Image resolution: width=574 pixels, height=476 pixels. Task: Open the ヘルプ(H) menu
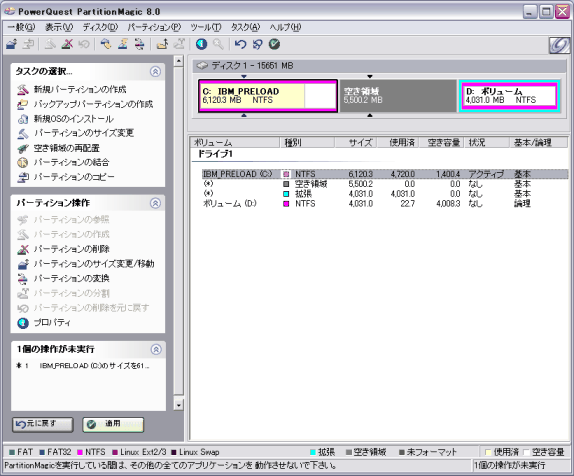tap(285, 27)
